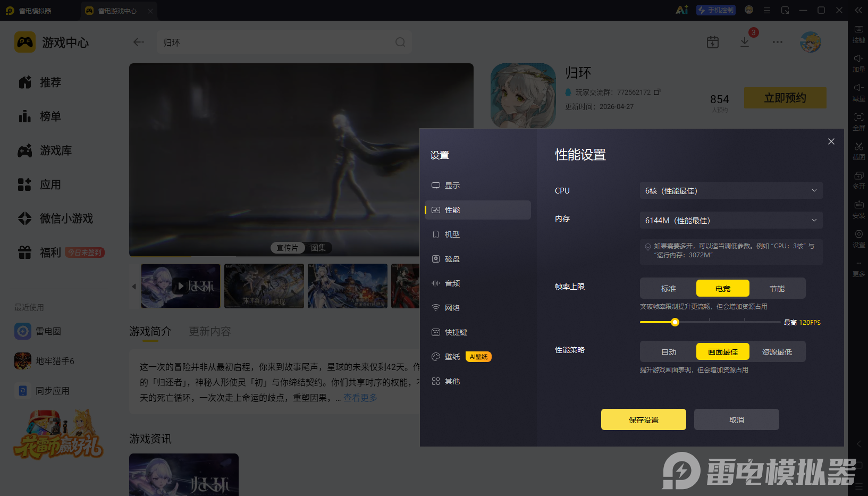Copy the player group number 772562172

point(657,92)
